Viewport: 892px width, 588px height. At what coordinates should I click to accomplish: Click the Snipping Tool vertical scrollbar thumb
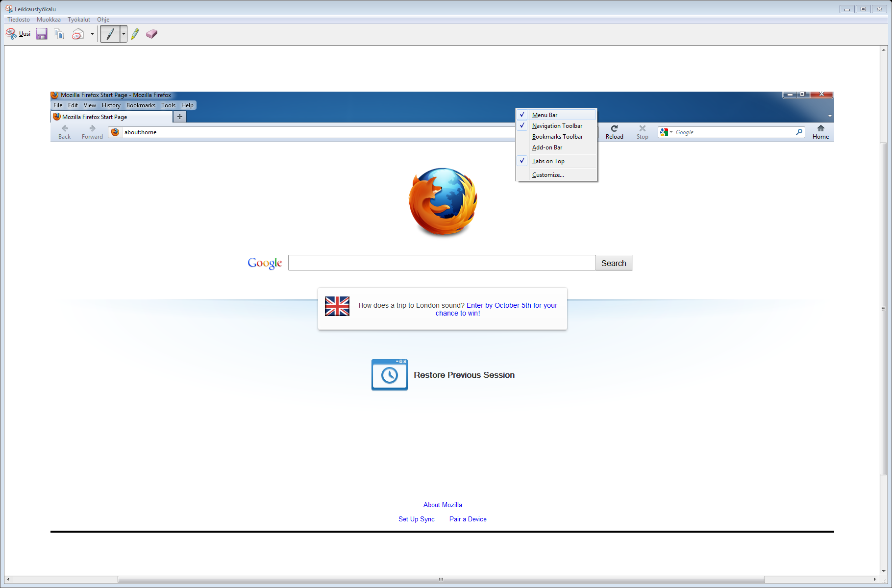(x=883, y=309)
